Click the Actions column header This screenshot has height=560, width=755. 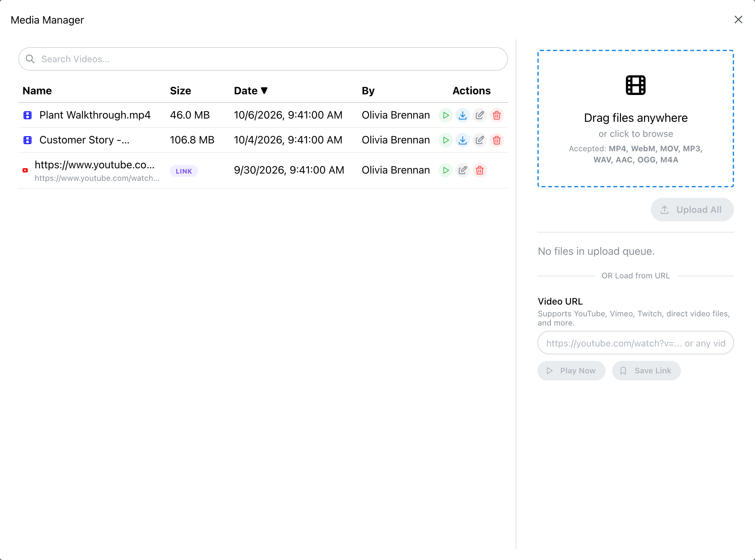tap(472, 90)
